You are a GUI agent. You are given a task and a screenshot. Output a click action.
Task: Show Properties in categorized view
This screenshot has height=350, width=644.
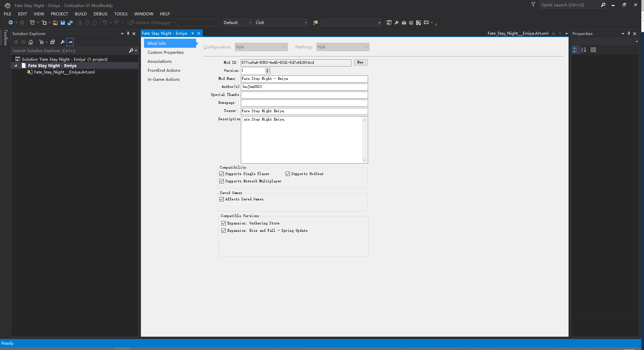[x=576, y=50]
